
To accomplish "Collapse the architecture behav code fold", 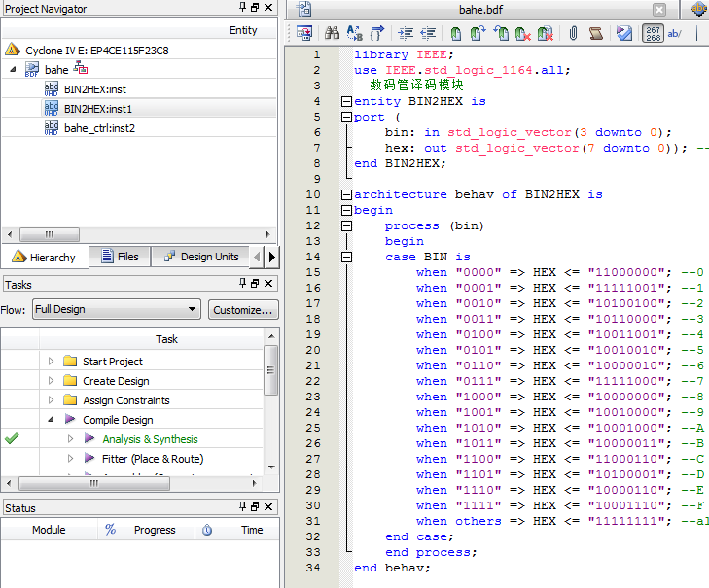I will tap(346, 194).
